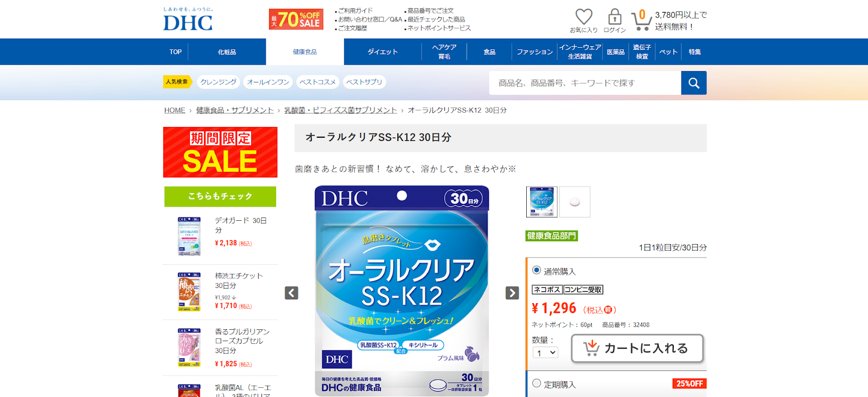This screenshot has height=397, width=868.
Task: Open ヘアケア 育毛 navigation tab
Action: pyautogui.click(x=444, y=52)
